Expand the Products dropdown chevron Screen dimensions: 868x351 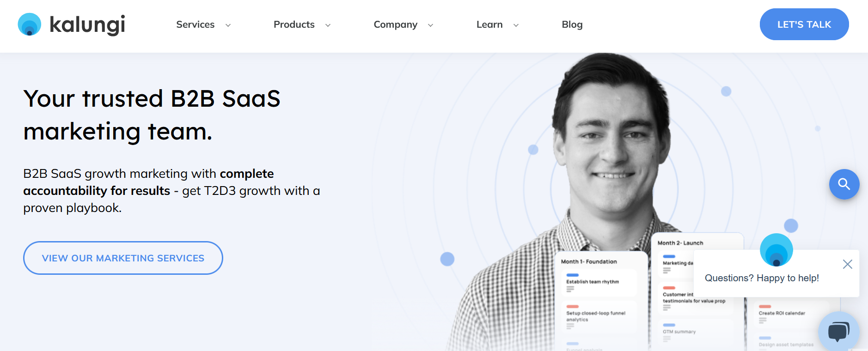(x=328, y=25)
